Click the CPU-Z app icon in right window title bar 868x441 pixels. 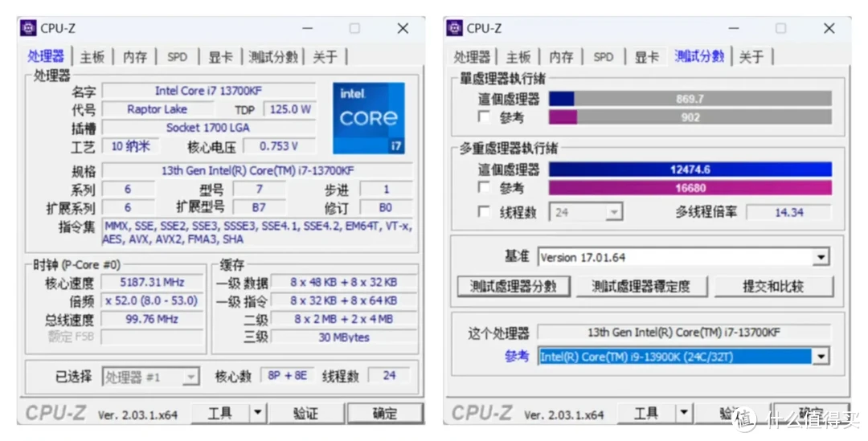[x=454, y=28]
